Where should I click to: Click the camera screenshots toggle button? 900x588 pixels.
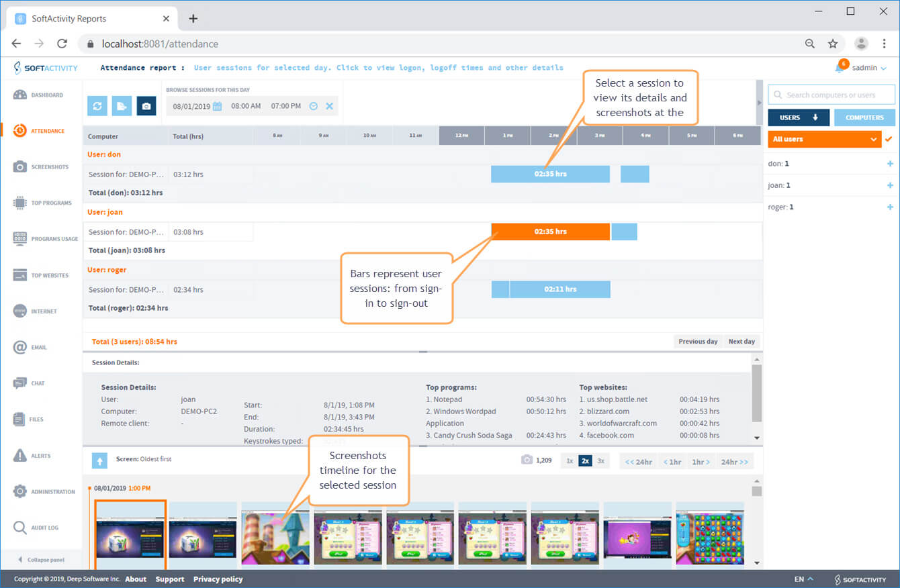point(146,106)
